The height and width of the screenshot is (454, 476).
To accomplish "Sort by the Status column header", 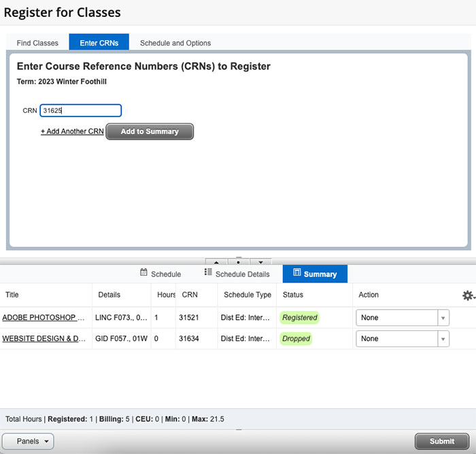I will coord(293,295).
